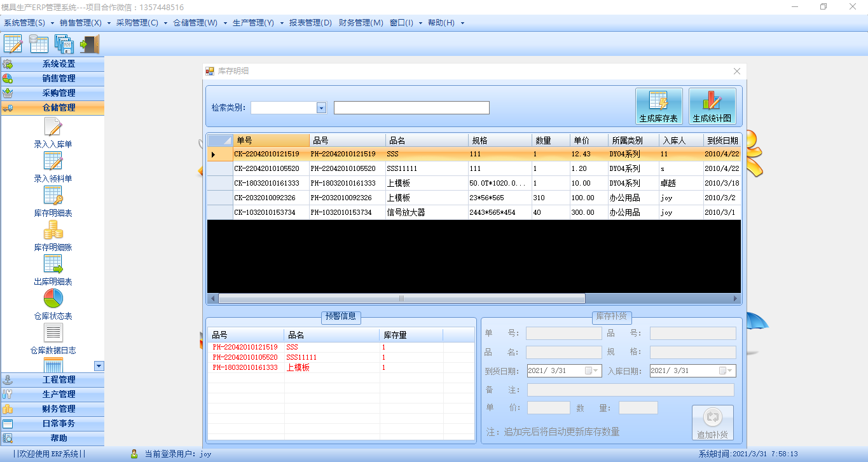Viewport: 868px width, 462px height.
Task: Click grid scrollbar left arrow
Action: (212, 299)
